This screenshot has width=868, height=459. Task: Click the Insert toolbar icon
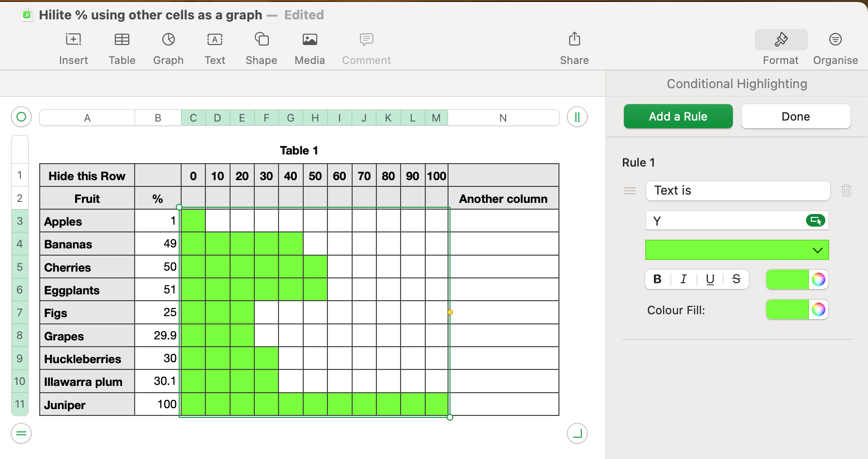click(x=74, y=40)
